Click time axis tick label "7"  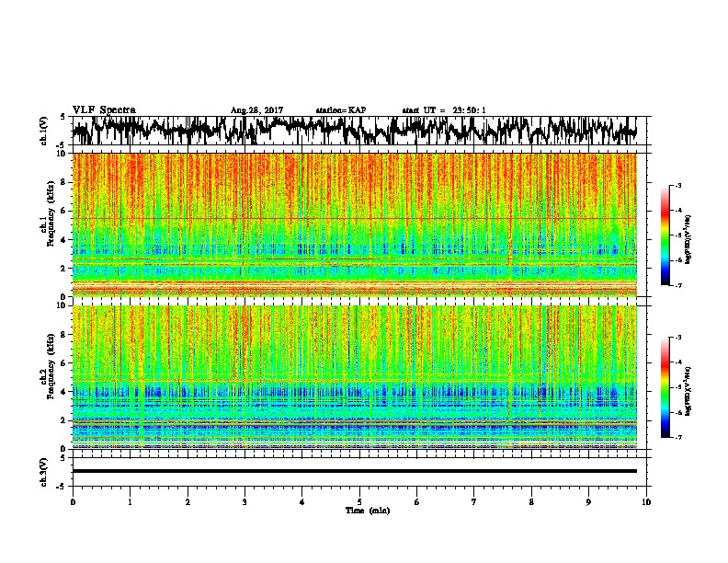474,502
